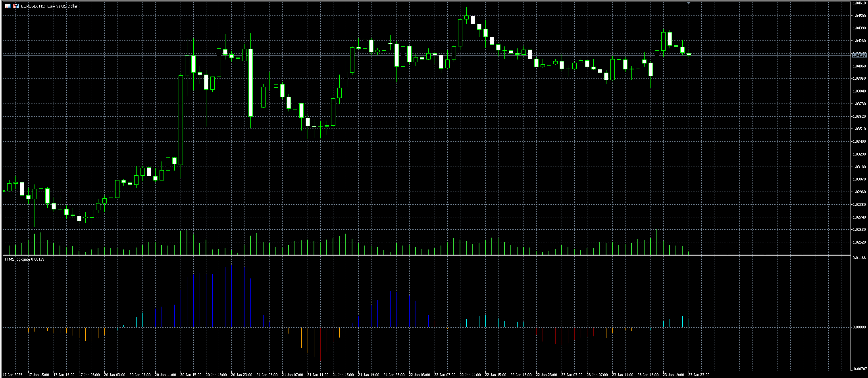Select the current price label 1.04153
The width and height of the screenshot is (868, 378).
click(x=859, y=56)
